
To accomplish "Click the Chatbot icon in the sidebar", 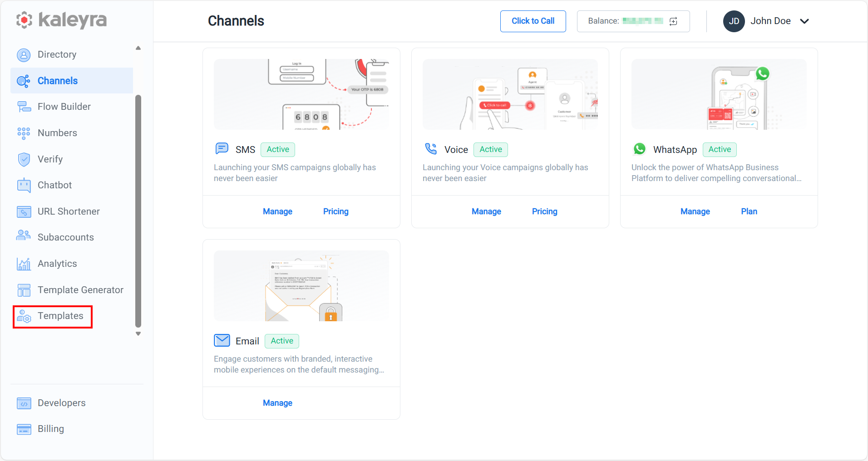I will (24, 185).
